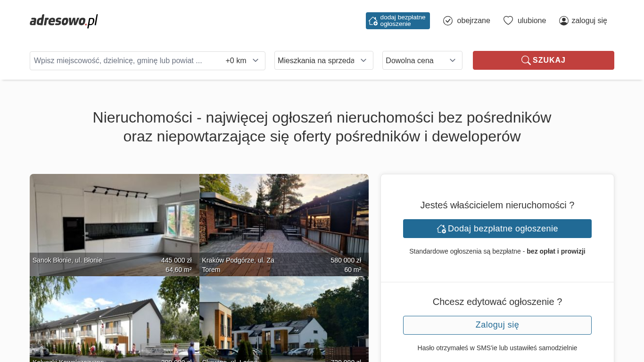The width and height of the screenshot is (644, 362).
Task: Click the house icon in Dodaj bezpłatne ogłoszenie
Action: 441,229
